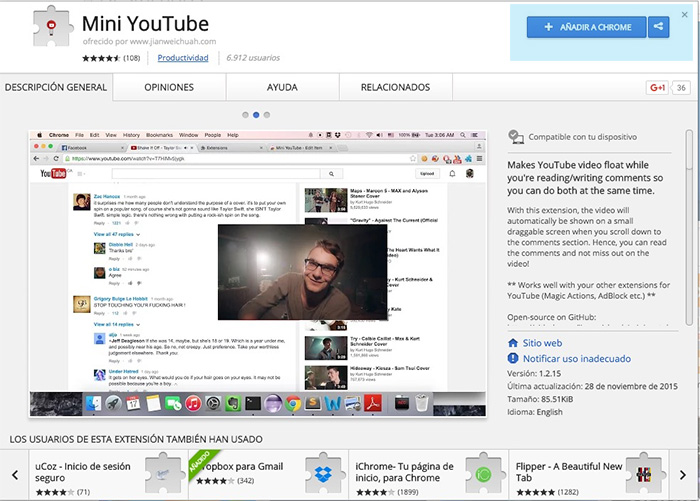Click the main extension screenshot preview
The width and height of the screenshot is (700, 501).
(258, 274)
